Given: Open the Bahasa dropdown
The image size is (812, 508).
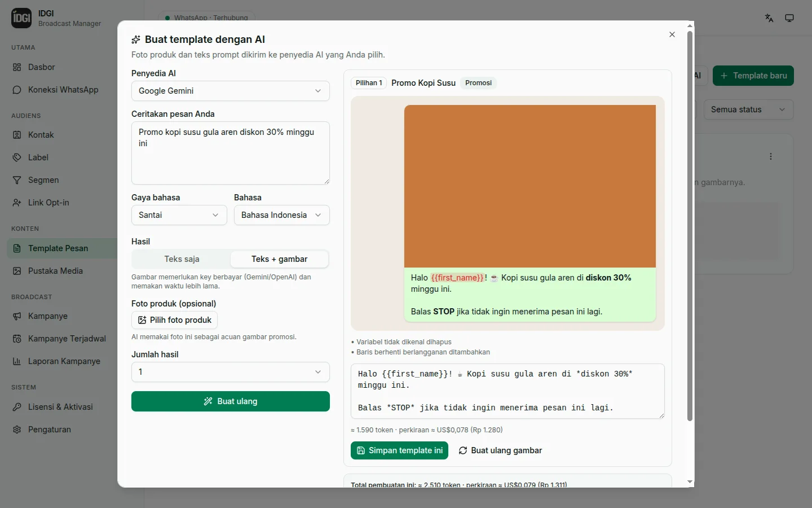Looking at the screenshot, I should coord(282,215).
